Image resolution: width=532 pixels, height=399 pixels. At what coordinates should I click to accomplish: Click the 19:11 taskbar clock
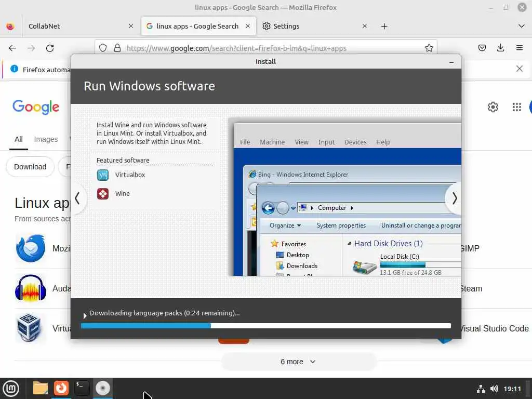coord(512,389)
